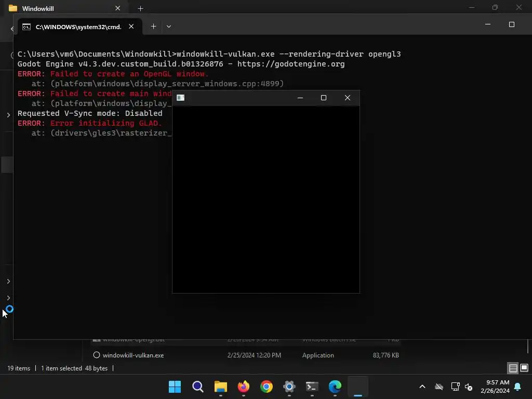Minimize the File Explorer window
This screenshot has height=399, width=532.
point(472,7)
